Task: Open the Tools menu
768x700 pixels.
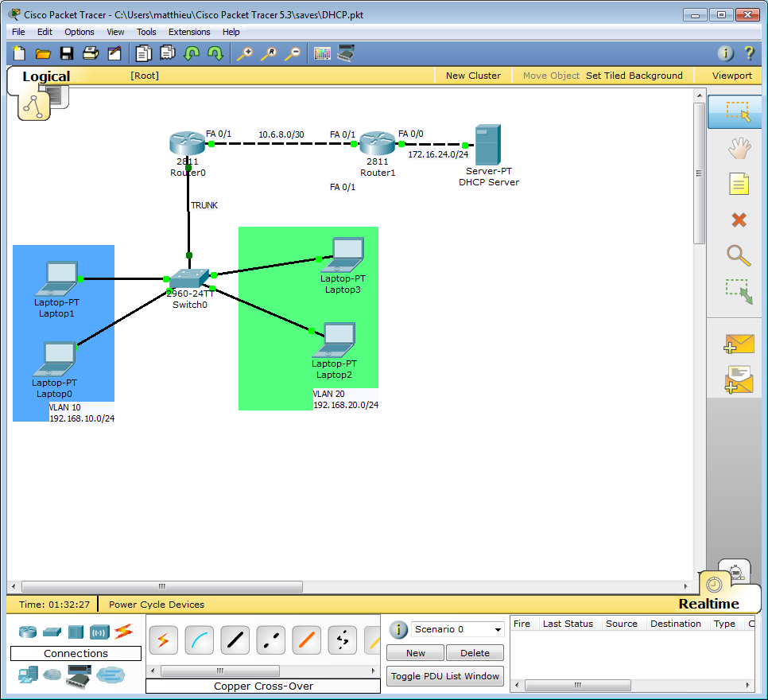Action: (x=146, y=32)
